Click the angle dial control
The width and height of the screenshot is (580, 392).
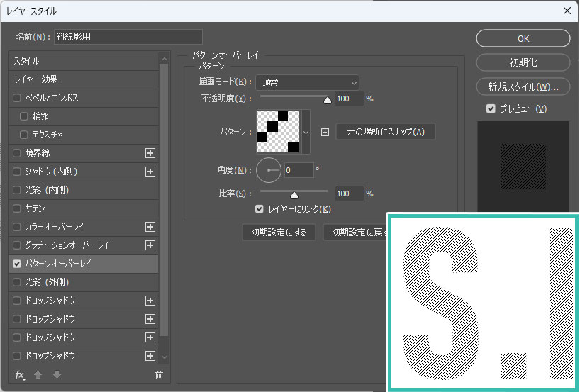[269, 170]
